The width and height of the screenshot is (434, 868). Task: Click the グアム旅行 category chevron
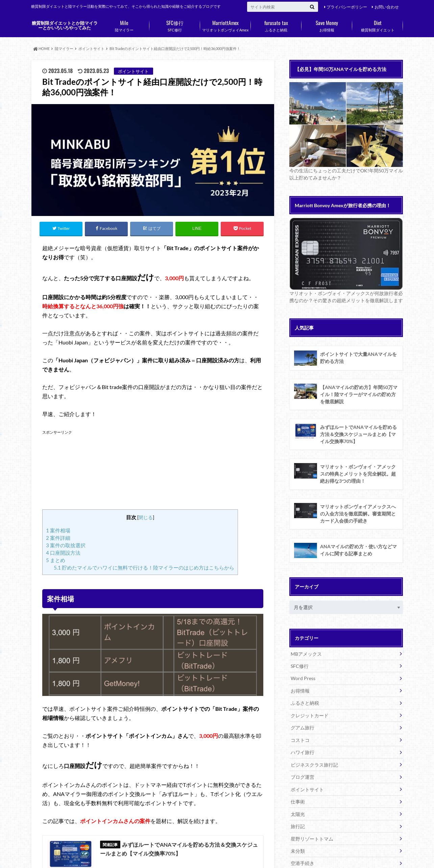(401, 728)
